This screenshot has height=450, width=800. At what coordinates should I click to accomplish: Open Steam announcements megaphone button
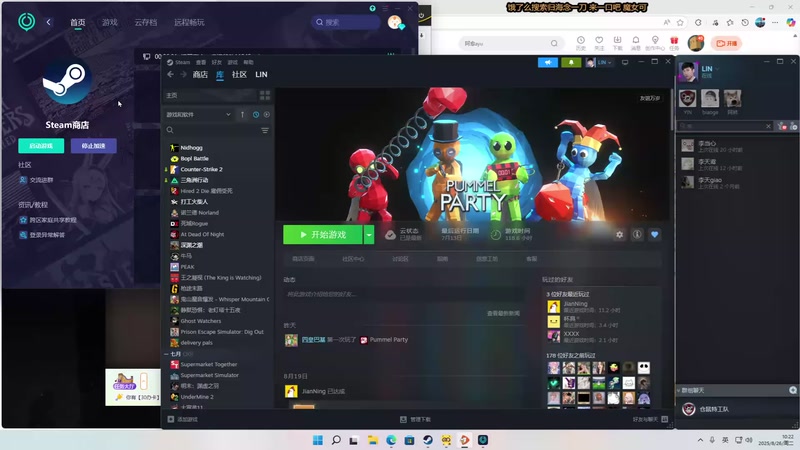[x=547, y=62]
